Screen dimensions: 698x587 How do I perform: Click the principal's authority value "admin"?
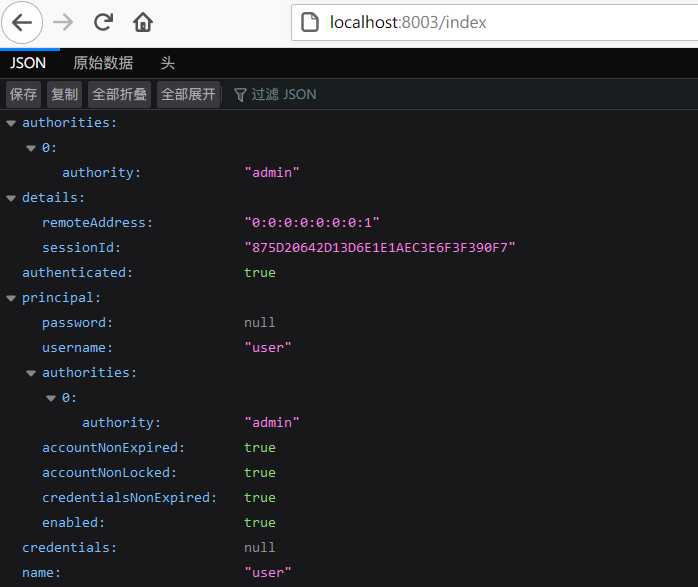(272, 423)
